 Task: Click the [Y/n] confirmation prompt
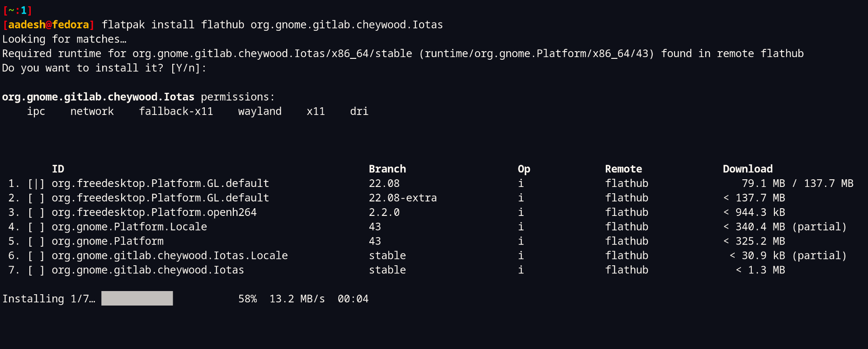pos(188,68)
